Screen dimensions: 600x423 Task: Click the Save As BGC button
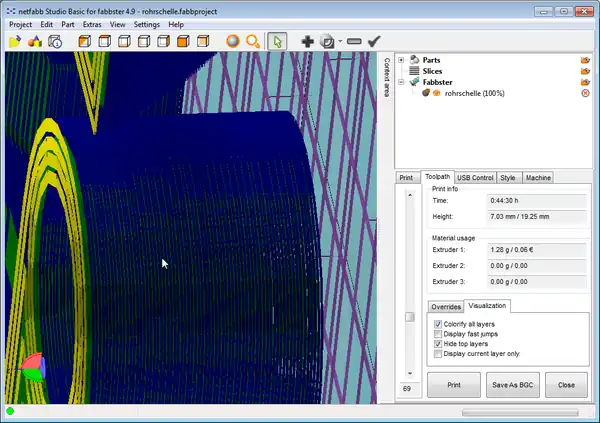pos(512,385)
